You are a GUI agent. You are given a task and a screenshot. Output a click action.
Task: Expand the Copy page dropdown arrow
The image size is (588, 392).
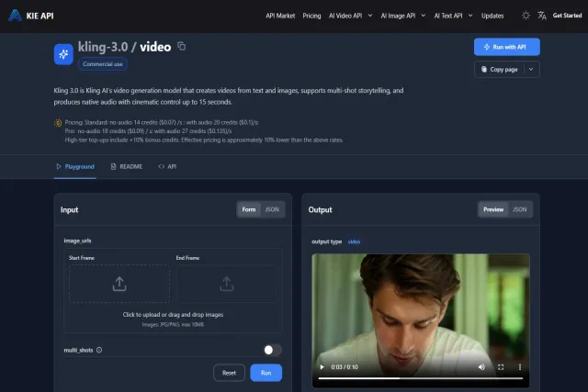pyautogui.click(x=531, y=70)
